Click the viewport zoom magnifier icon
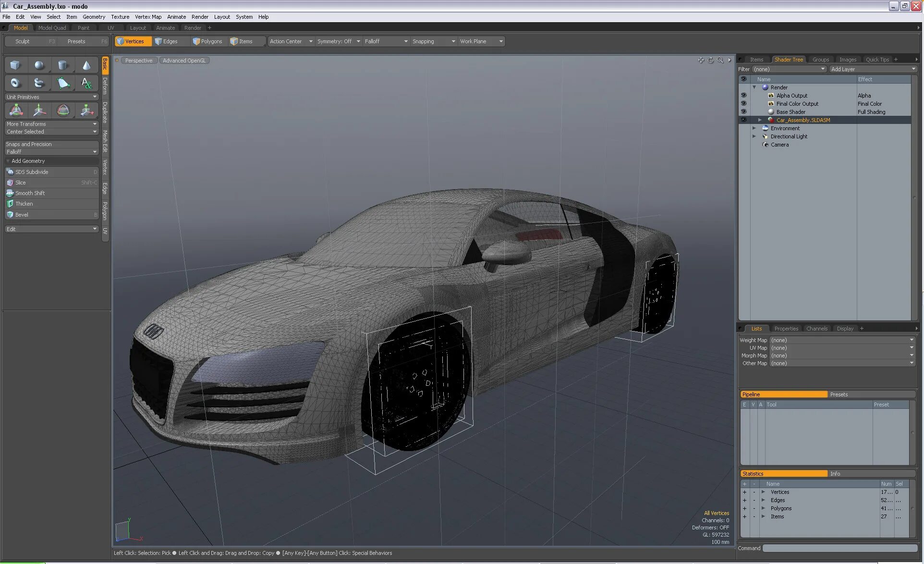The width and height of the screenshot is (924, 564). 720,60
